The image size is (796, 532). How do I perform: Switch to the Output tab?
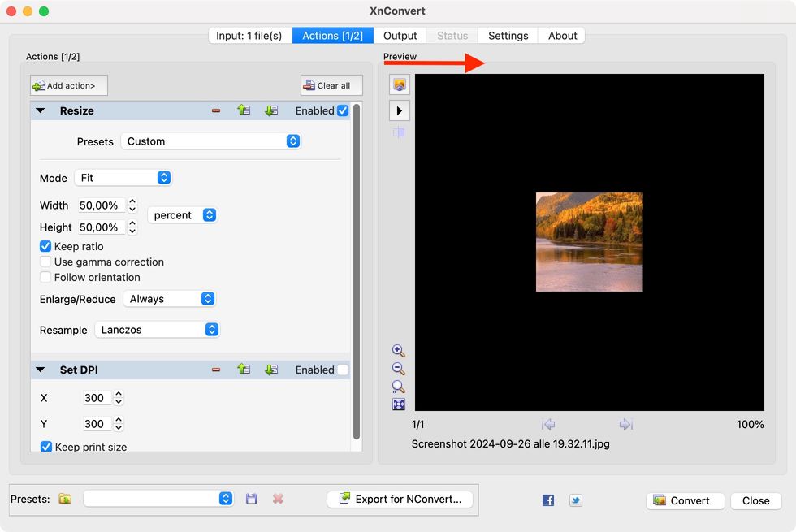(x=400, y=36)
